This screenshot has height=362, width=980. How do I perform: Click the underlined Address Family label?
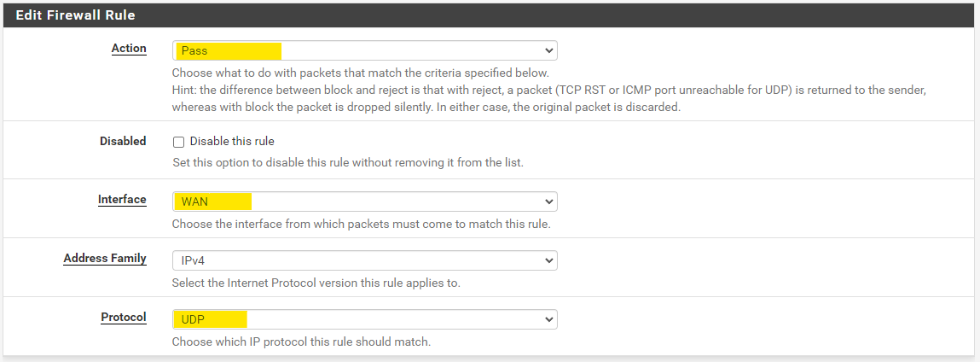coord(105,259)
